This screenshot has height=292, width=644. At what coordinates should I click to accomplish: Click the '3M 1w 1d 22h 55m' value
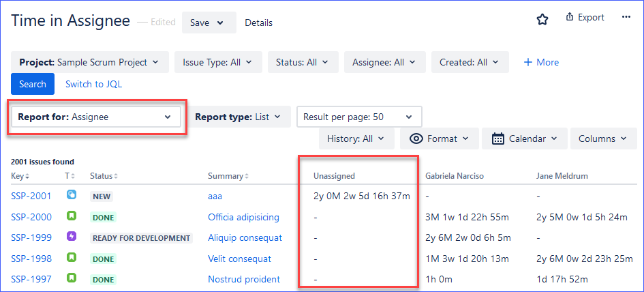tap(467, 217)
